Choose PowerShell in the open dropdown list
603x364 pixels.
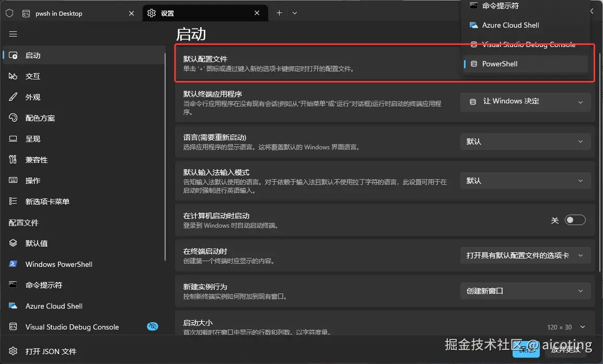click(x=526, y=64)
